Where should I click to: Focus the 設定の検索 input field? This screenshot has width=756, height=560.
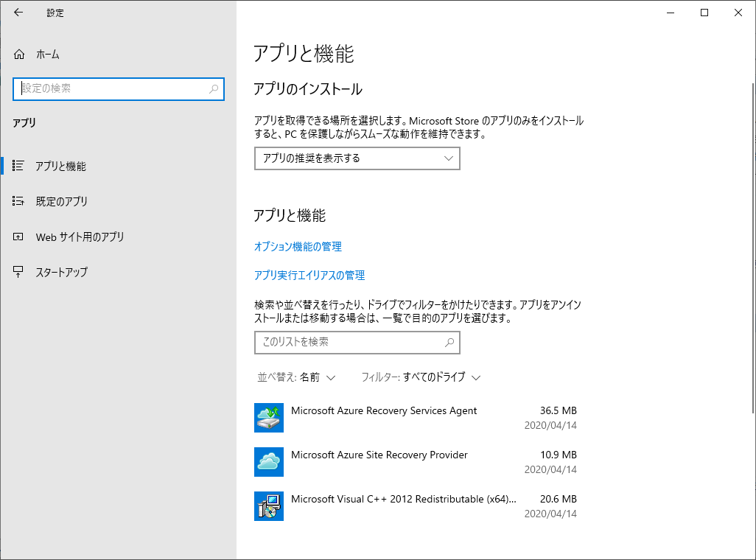coord(119,89)
